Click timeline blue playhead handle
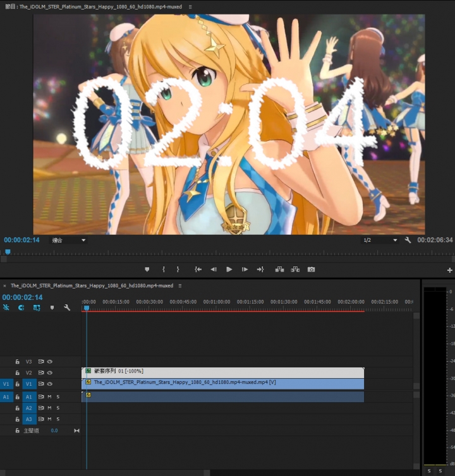 tap(87, 308)
